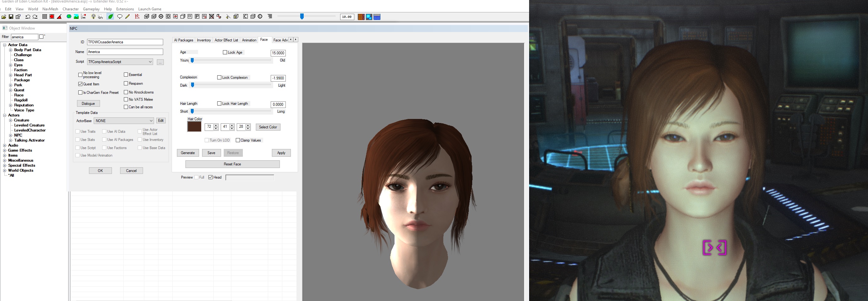Toggle the green leaf toolbar icon
Screen dimensions: 868x301
[110, 17]
